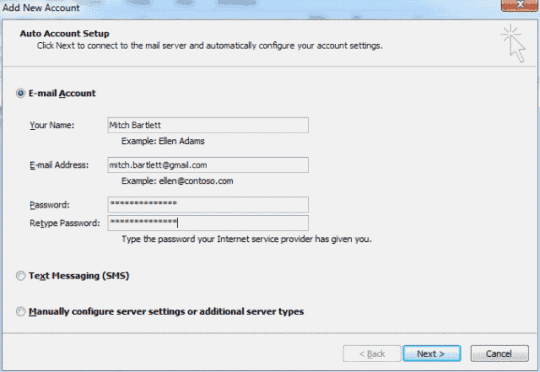The height and width of the screenshot is (372, 540).
Task: Focus the Password field
Action: tap(208, 205)
